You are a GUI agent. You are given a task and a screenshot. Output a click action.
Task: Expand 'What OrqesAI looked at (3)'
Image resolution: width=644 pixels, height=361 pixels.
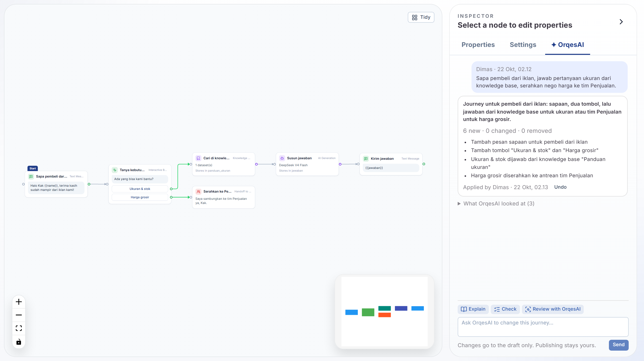[496, 203]
